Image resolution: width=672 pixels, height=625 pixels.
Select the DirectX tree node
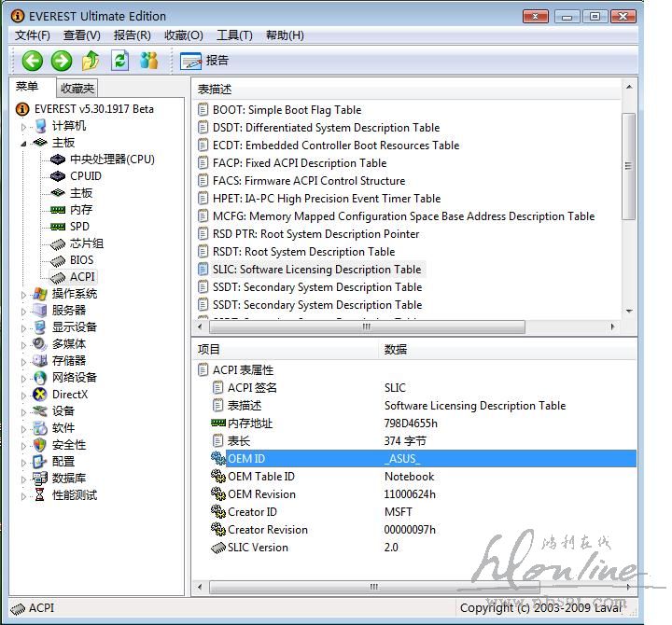[69, 395]
